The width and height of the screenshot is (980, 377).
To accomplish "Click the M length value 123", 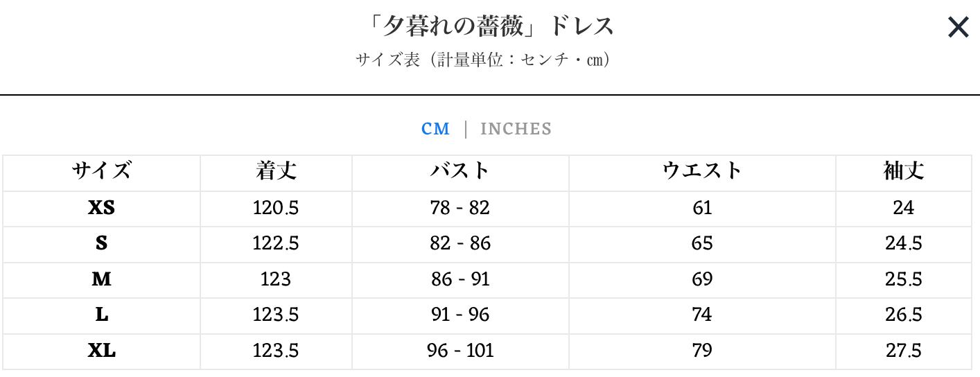I will 276,279.
